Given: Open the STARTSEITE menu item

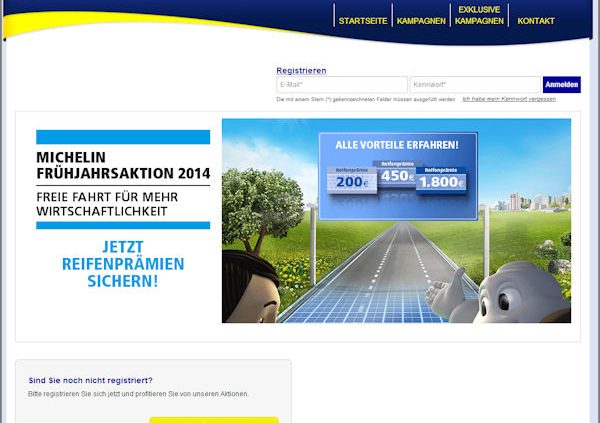Looking at the screenshot, I should [x=363, y=21].
